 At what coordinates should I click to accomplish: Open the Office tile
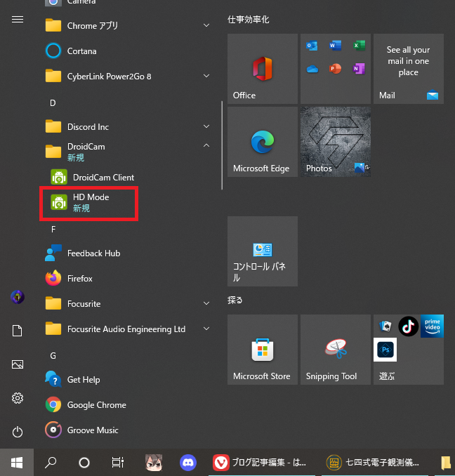pos(262,69)
